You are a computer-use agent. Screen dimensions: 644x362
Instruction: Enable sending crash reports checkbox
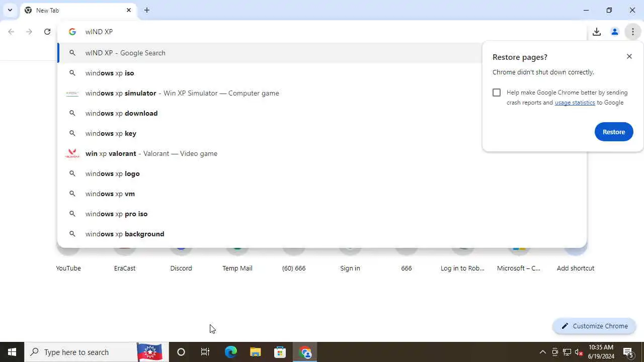[497, 93]
